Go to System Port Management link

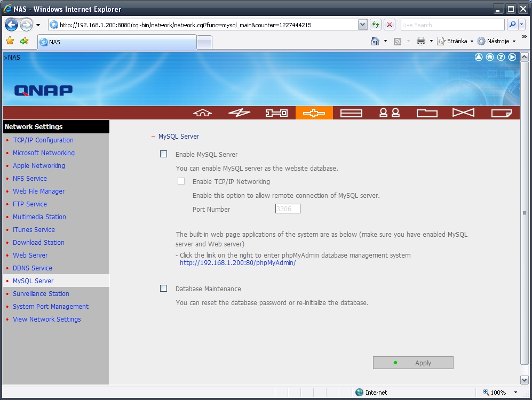51,307
